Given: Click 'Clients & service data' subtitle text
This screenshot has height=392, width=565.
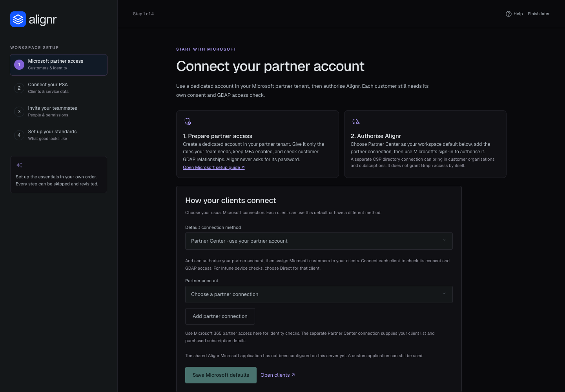Looking at the screenshot, I should pos(48,92).
